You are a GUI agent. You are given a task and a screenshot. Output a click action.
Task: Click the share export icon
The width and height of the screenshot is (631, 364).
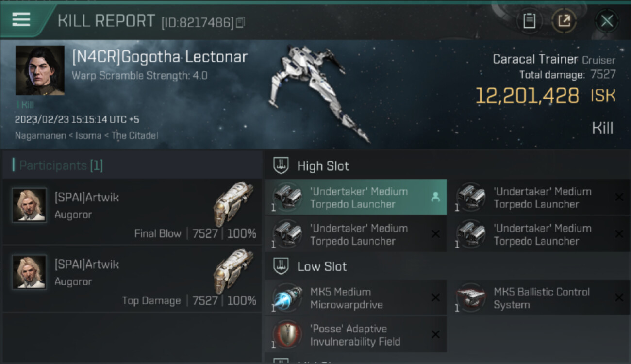coord(564,21)
